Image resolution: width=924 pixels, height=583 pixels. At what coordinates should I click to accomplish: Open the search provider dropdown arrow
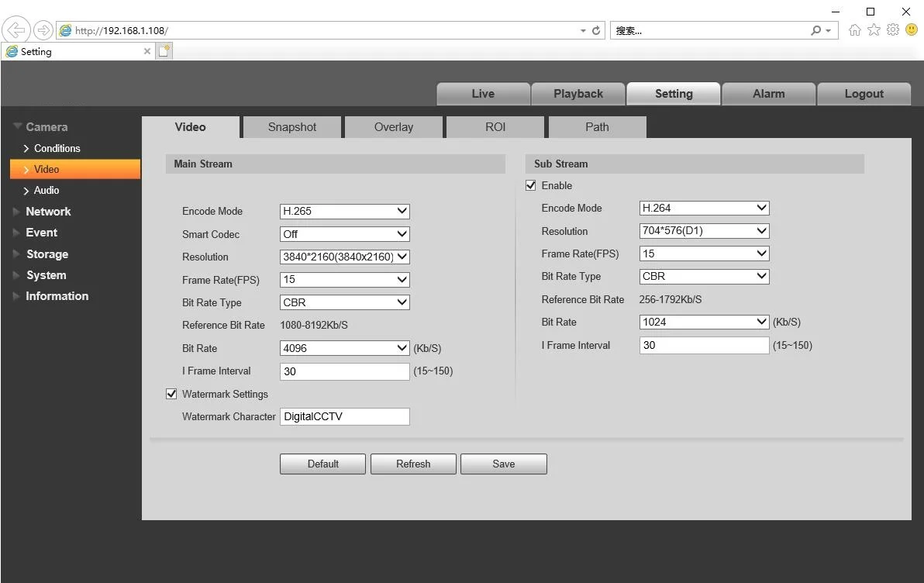click(828, 31)
